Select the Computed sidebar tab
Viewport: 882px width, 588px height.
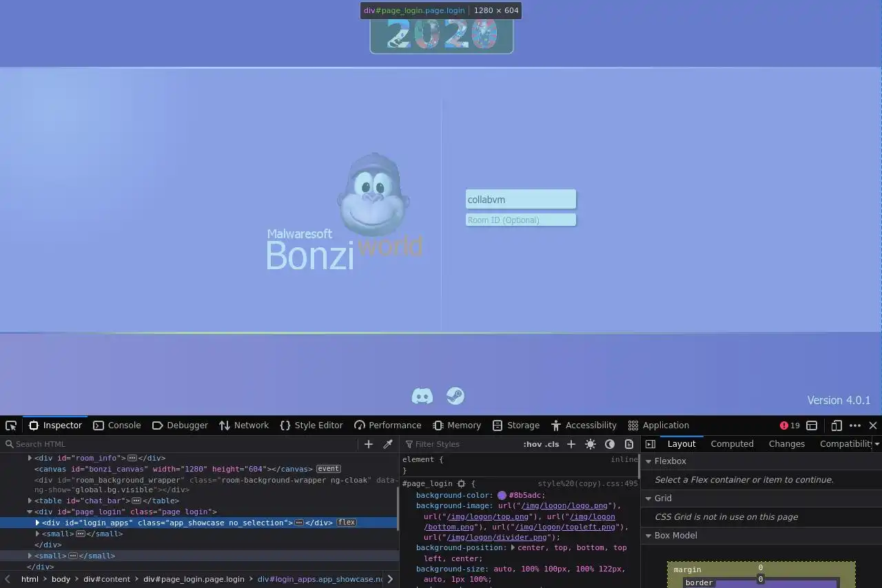732,444
